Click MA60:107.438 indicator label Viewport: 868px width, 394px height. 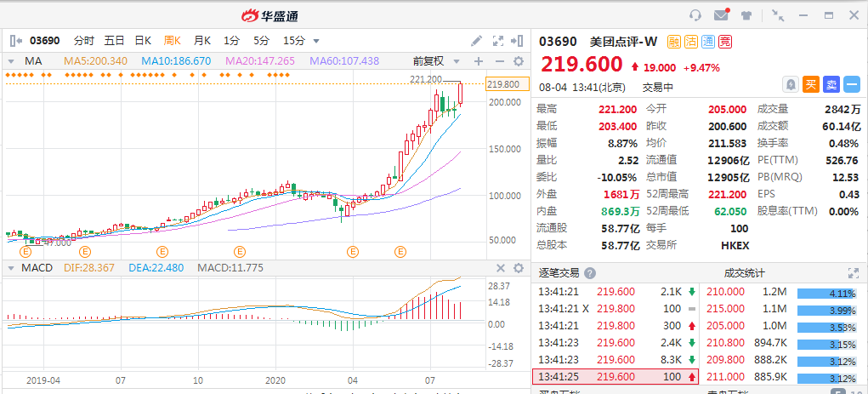344,61
